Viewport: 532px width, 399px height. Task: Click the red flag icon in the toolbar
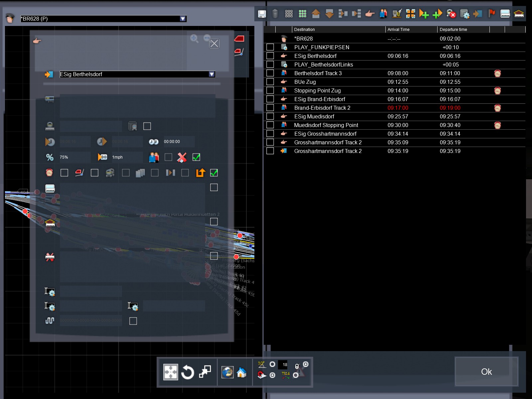492,13
